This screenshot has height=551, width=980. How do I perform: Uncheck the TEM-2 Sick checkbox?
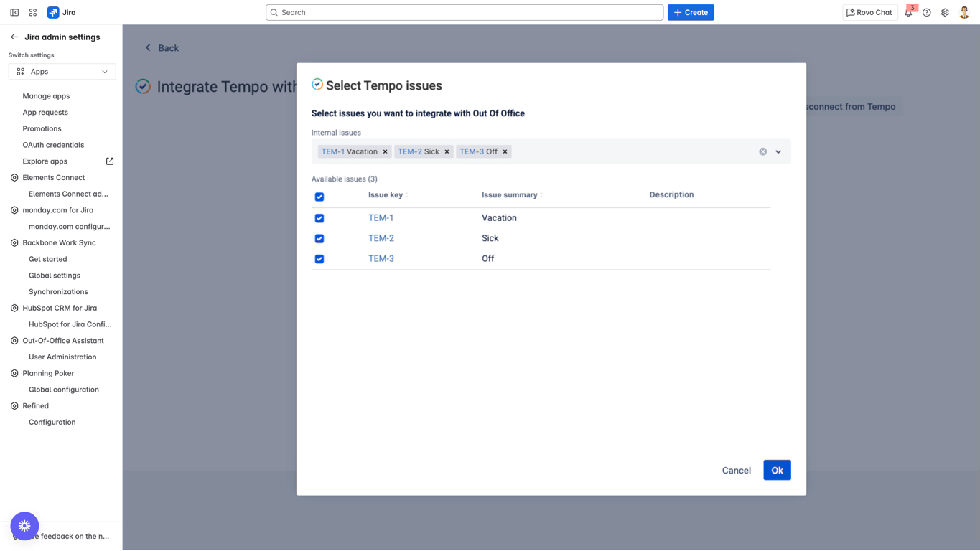click(x=319, y=238)
